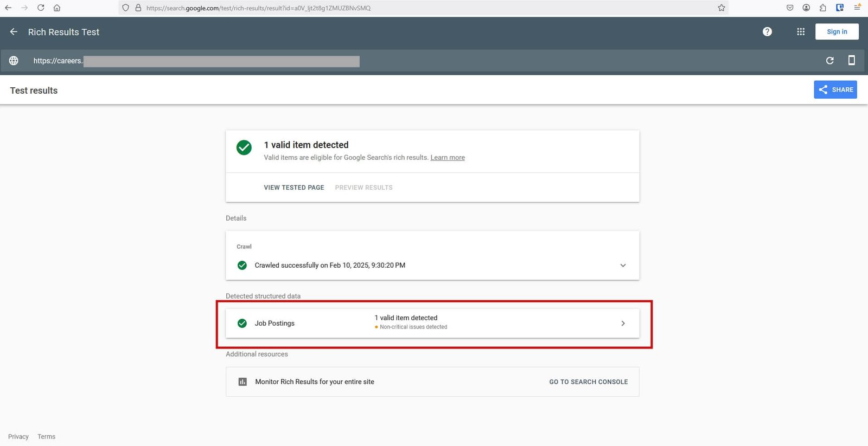
Task: Click the bar chart monitor icon
Action: point(242,382)
